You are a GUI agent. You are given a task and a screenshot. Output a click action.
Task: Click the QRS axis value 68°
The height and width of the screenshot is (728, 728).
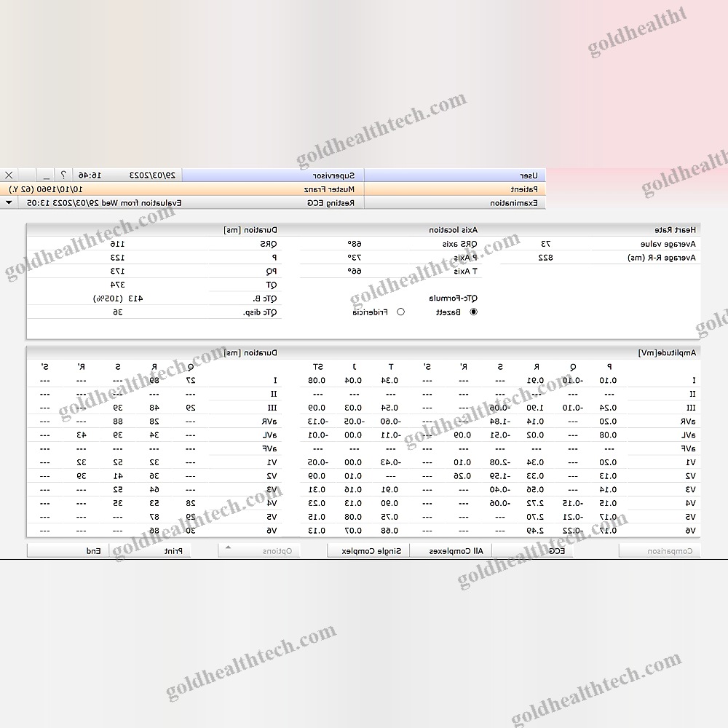pos(355,244)
